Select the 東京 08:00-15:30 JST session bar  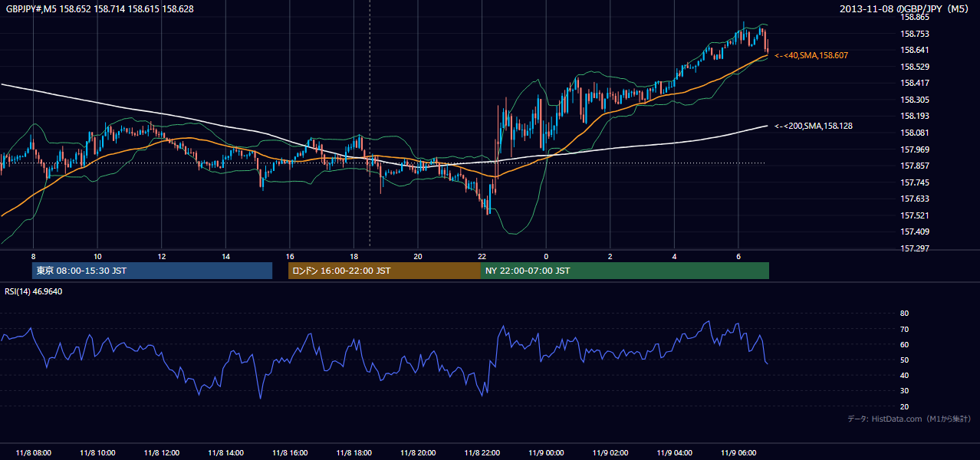point(152,271)
